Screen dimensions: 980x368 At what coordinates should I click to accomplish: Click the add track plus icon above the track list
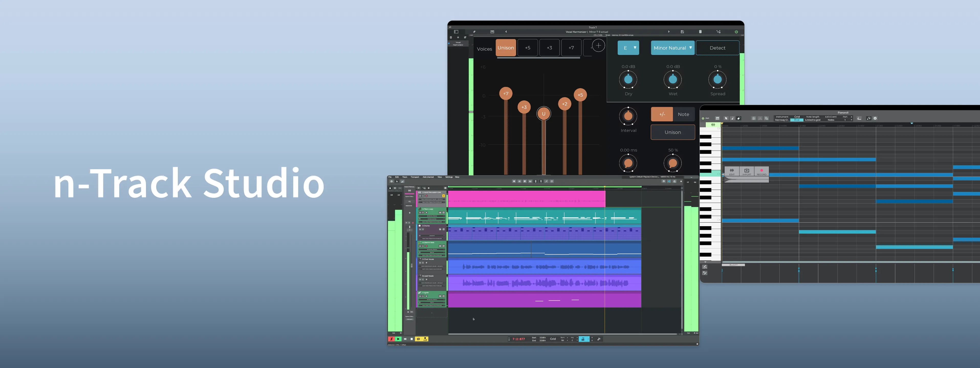click(445, 188)
